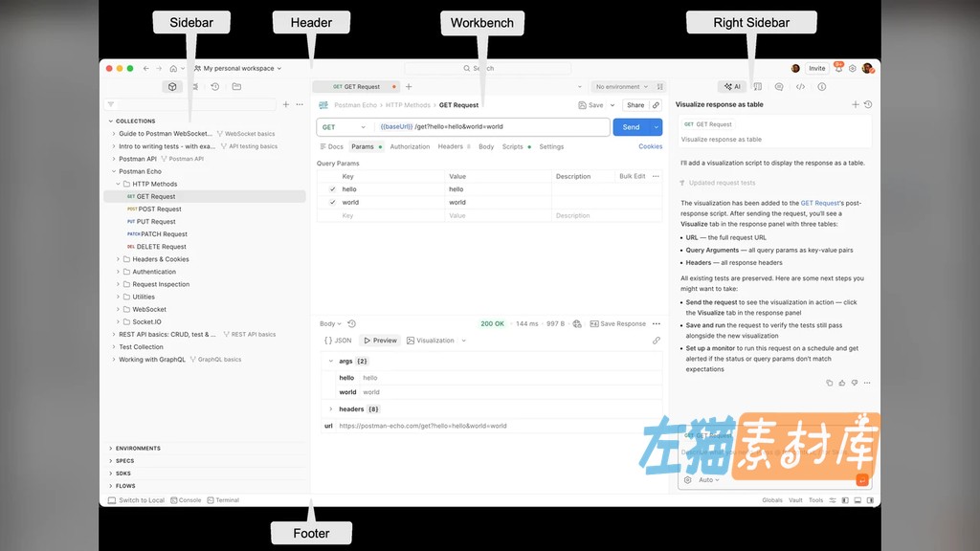Open the No environment dropdown
Viewport: 980px width, 551px height.
tap(621, 87)
